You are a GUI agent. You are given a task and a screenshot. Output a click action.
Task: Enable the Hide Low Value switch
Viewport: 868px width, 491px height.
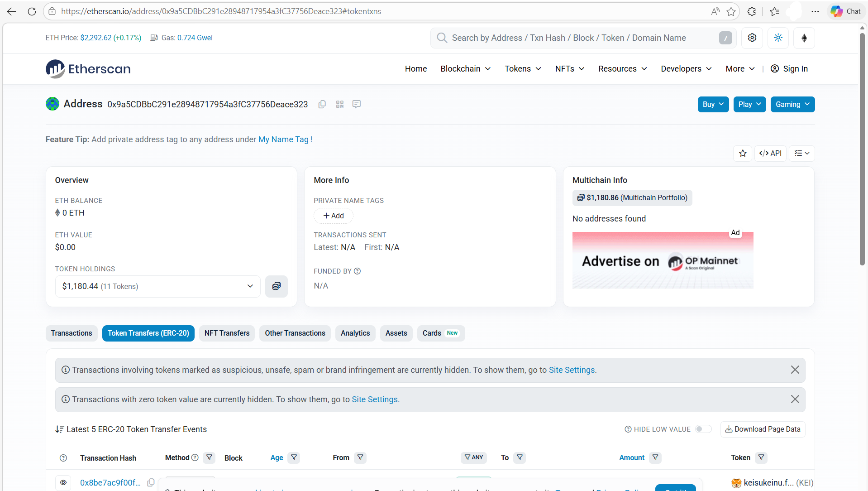click(x=703, y=429)
